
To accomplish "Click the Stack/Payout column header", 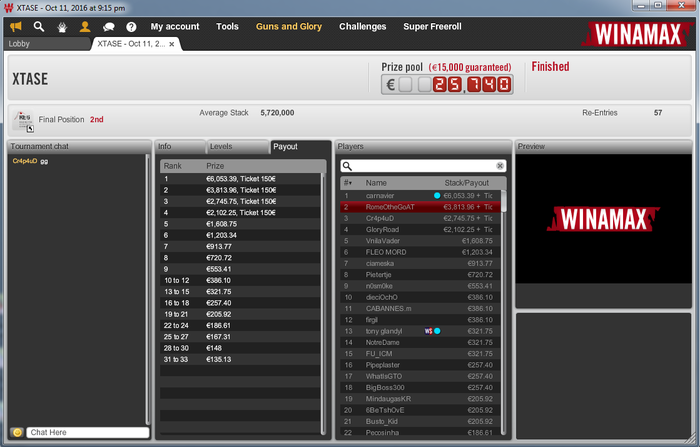I will pyautogui.click(x=467, y=183).
